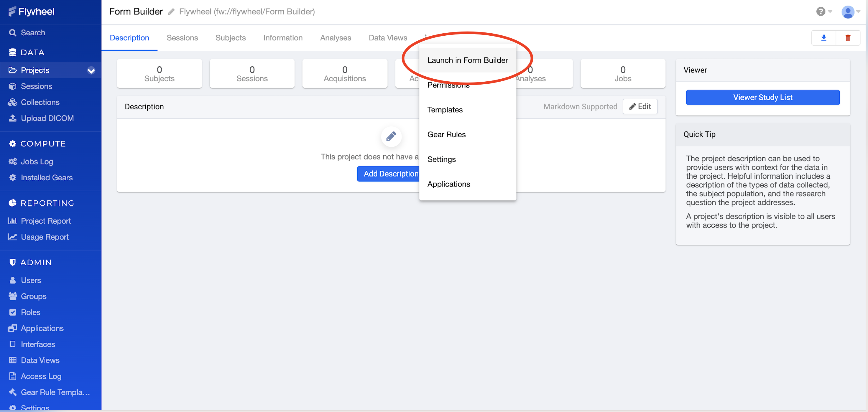Image resolution: width=868 pixels, height=412 pixels.
Task: Click the COMPUTE gear icon
Action: click(x=12, y=144)
